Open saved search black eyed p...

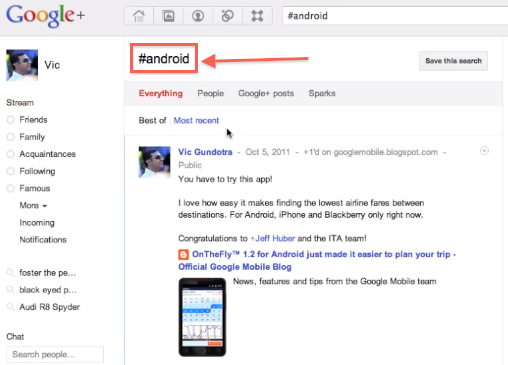click(48, 290)
